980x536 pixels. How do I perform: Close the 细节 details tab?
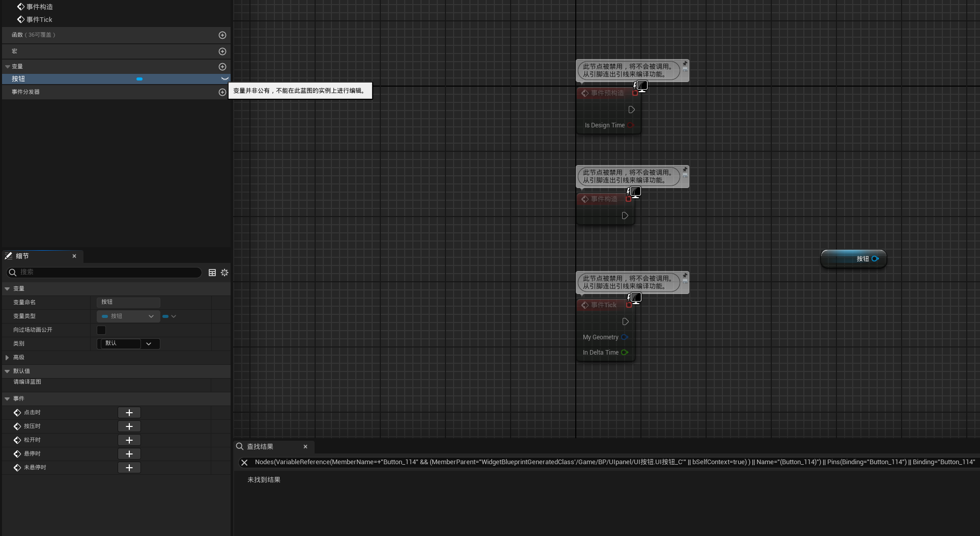[x=74, y=256]
